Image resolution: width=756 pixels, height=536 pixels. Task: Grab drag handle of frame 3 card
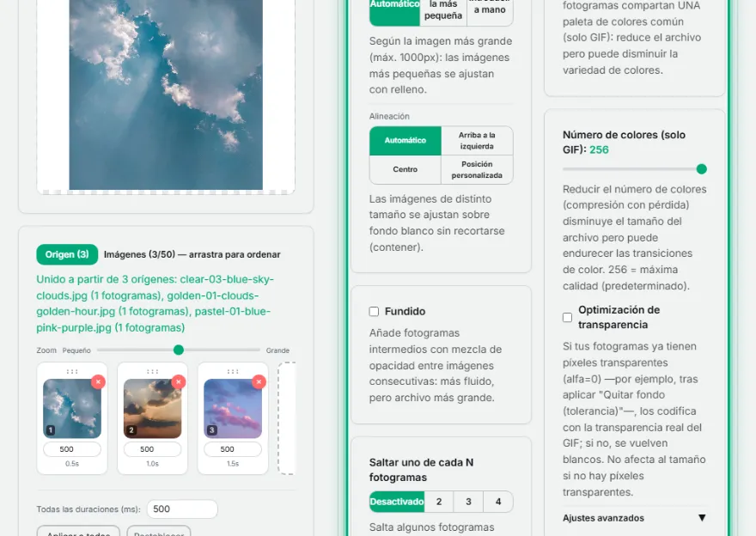[x=233, y=371]
